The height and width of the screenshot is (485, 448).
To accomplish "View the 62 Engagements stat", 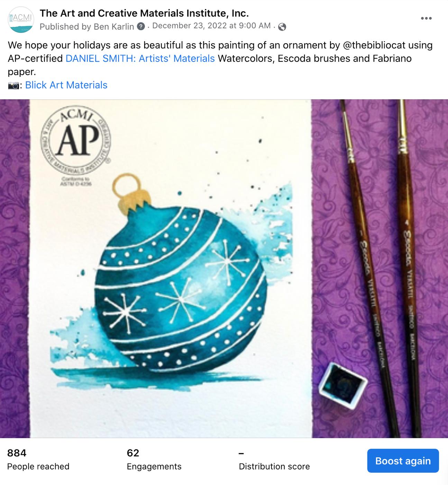I will (154, 459).
